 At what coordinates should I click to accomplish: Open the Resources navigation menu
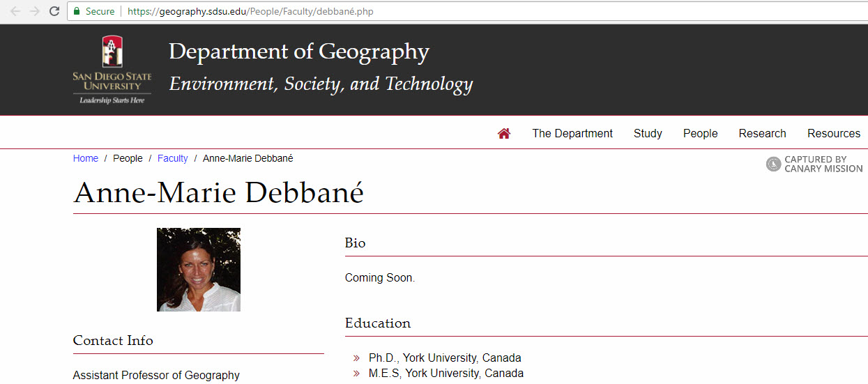(833, 133)
